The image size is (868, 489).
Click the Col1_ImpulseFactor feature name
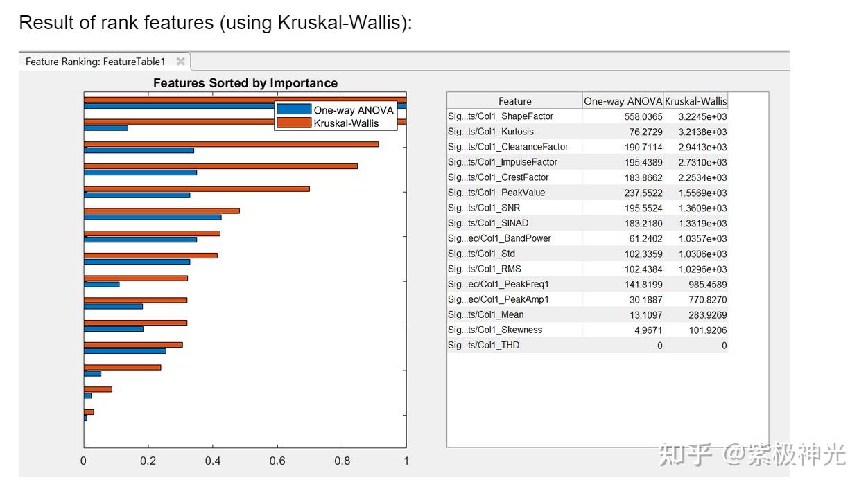click(x=502, y=162)
